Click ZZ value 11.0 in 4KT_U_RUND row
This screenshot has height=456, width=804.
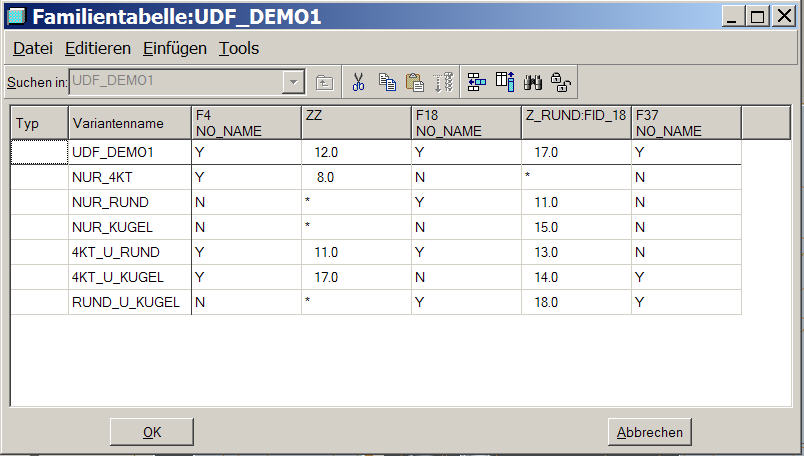(x=356, y=252)
